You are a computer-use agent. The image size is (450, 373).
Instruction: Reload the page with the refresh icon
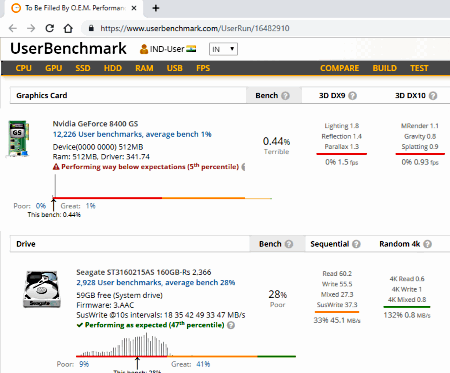(50, 28)
